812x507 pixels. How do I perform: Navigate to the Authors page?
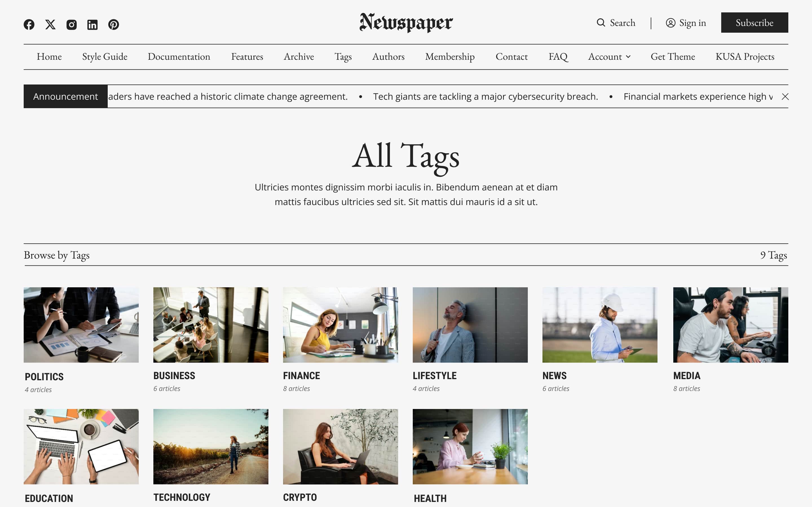pyautogui.click(x=388, y=57)
